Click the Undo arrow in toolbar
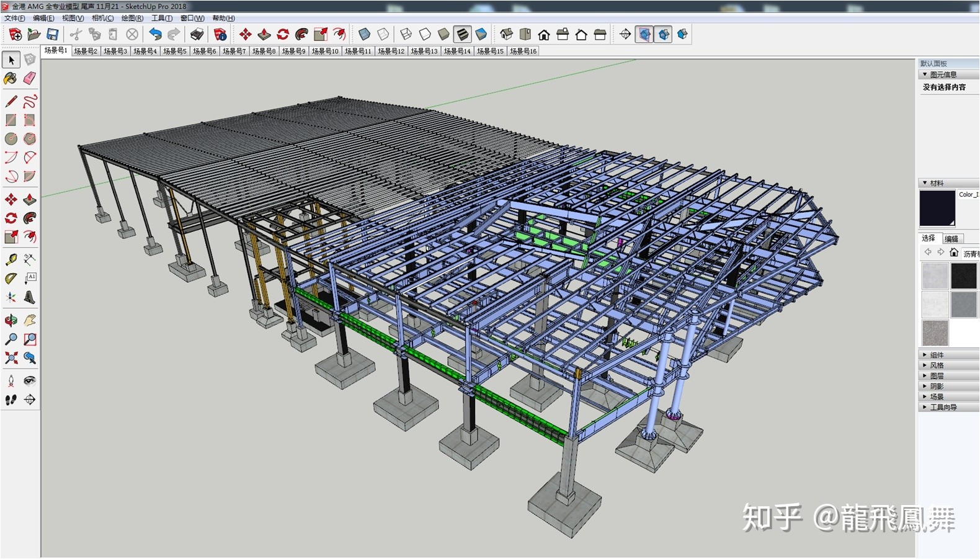 155,34
